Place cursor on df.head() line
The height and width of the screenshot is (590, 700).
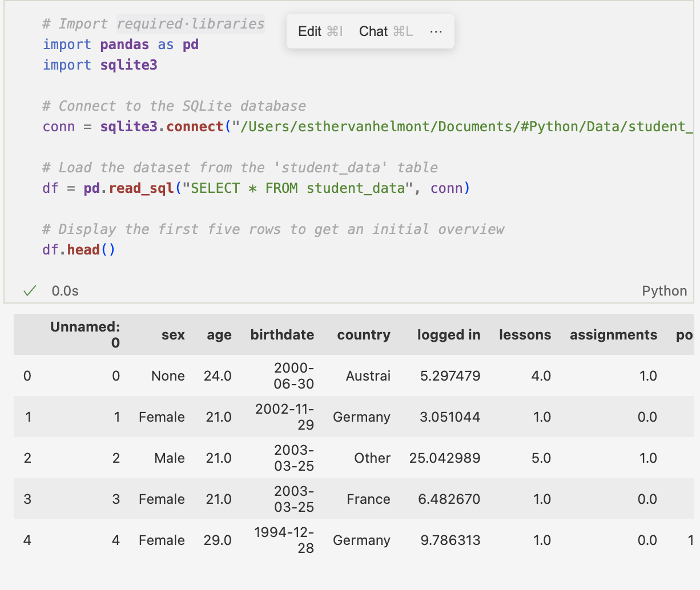79,250
